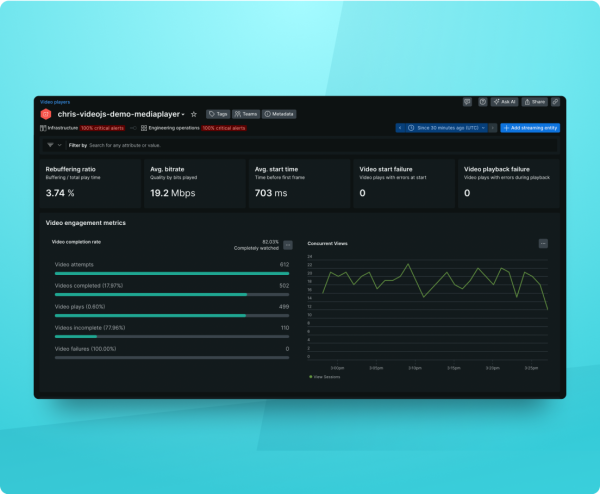Click the filter funnel icon
This screenshot has height=494, width=600.
[49, 145]
